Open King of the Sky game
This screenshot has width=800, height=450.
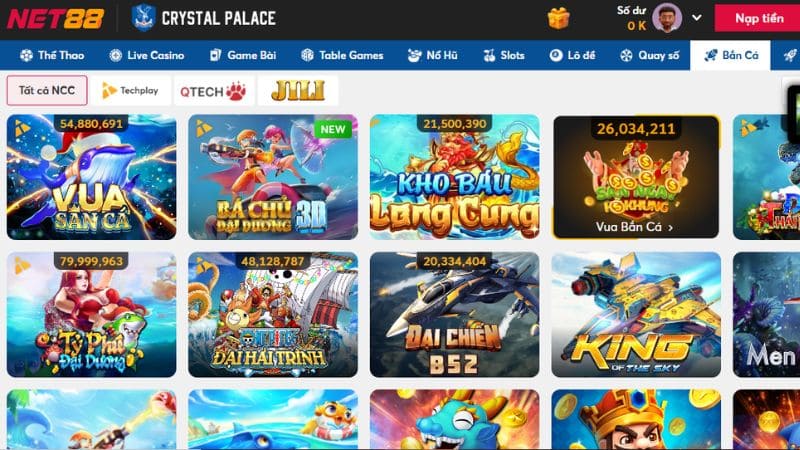(636, 315)
